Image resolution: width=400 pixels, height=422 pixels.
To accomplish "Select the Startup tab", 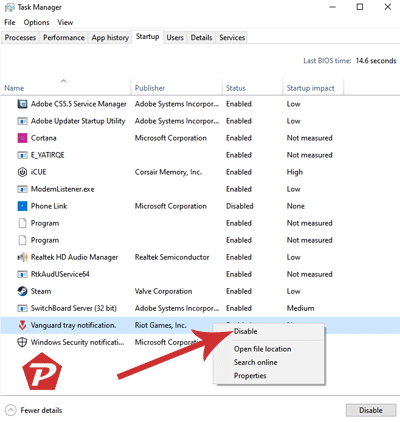I will (147, 37).
